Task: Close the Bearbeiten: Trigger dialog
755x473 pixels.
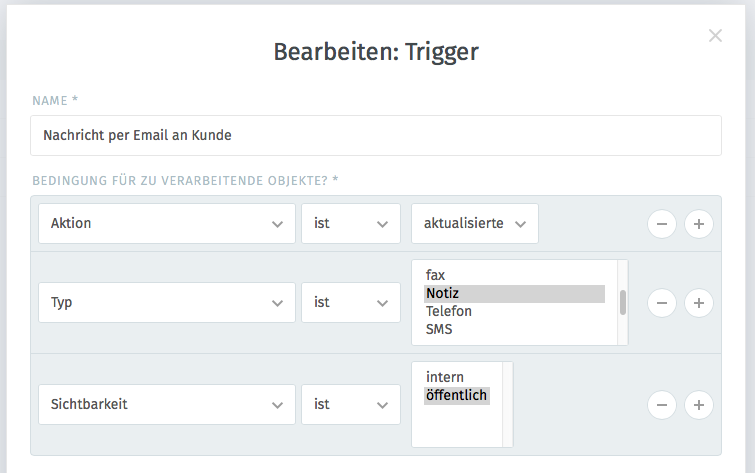Action: pos(715,36)
